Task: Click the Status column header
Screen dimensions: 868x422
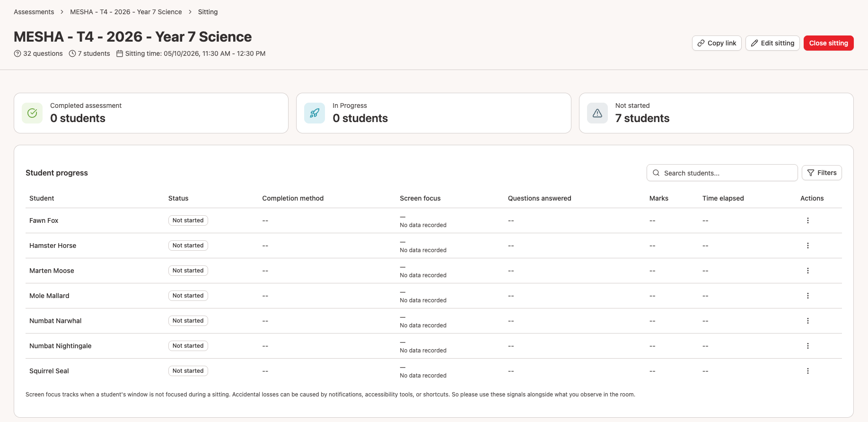Action: pyautogui.click(x=178, y=198)
